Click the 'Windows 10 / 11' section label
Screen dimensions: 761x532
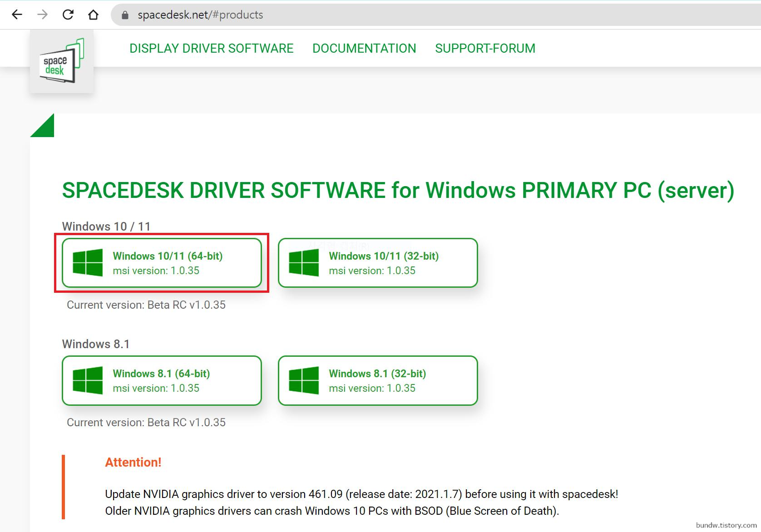pos(106,227)
